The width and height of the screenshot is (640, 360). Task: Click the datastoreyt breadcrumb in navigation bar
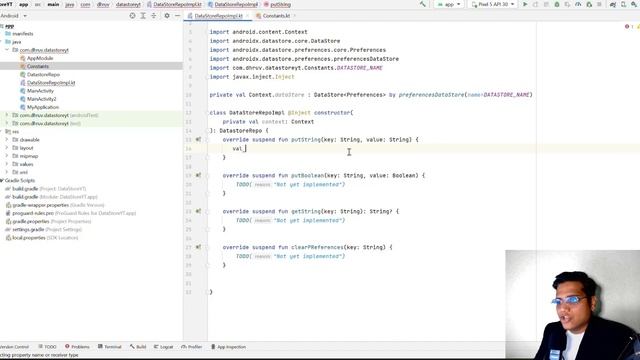(x=128, y=4)
